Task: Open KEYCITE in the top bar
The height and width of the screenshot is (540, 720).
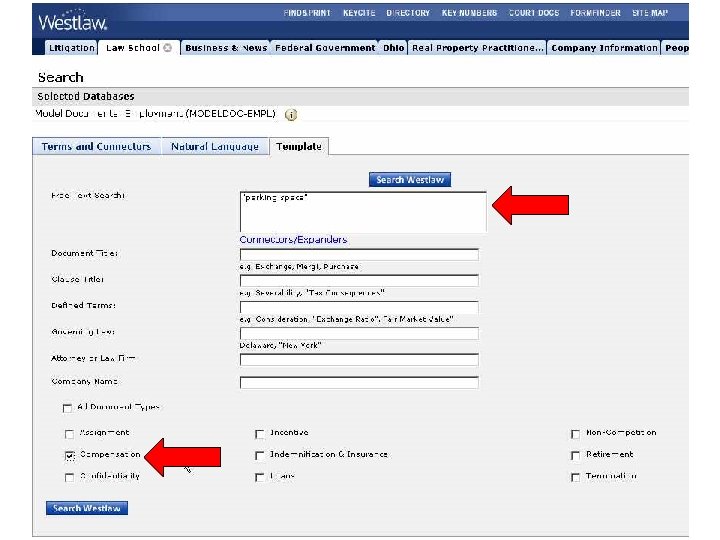Action: [x=359, y=13]
